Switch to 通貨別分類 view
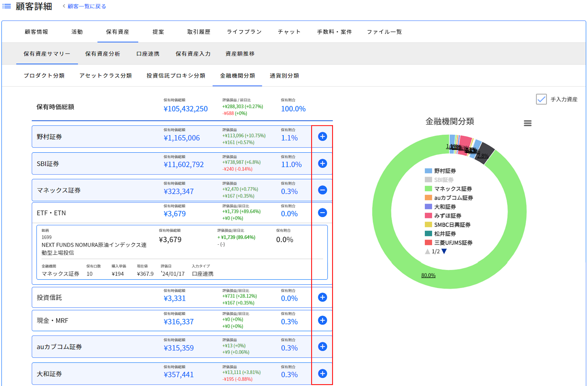The height and width of the screenshot is (386, 588). click(284, 76)
